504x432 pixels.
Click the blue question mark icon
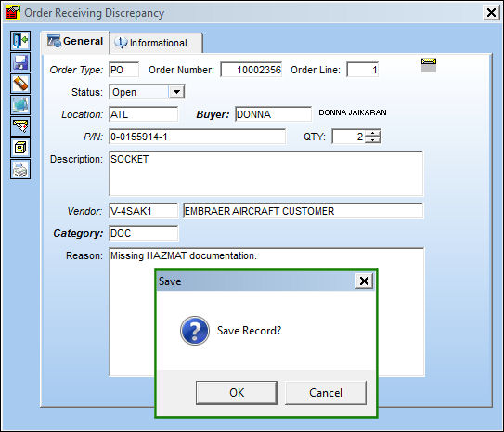pos(195,331)
